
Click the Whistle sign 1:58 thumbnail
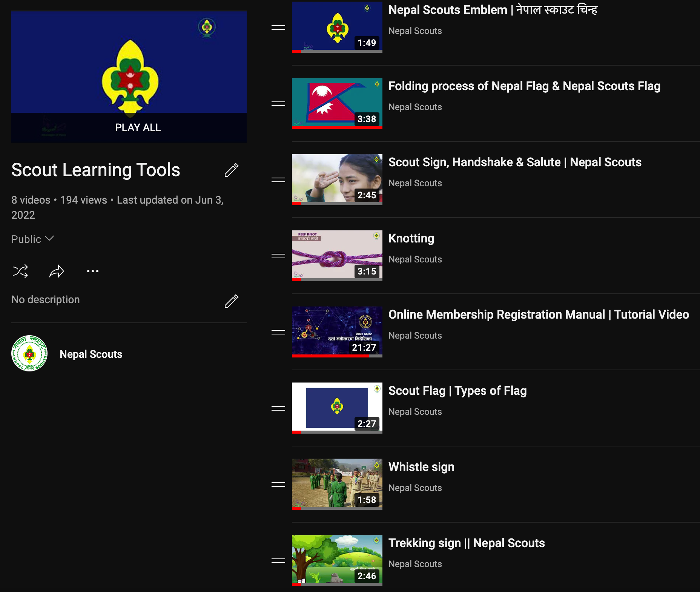coord(337,484)
